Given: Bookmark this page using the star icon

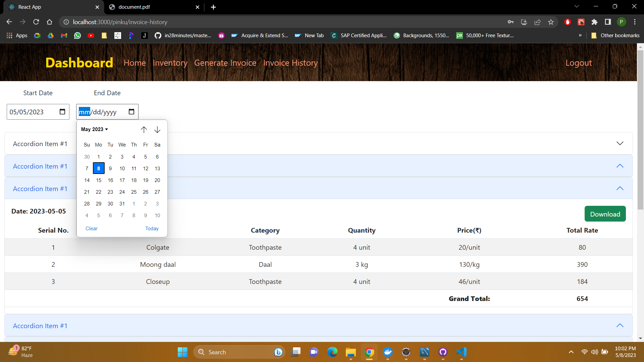Looking at the screenshot, I should click(x=550, y=22).
